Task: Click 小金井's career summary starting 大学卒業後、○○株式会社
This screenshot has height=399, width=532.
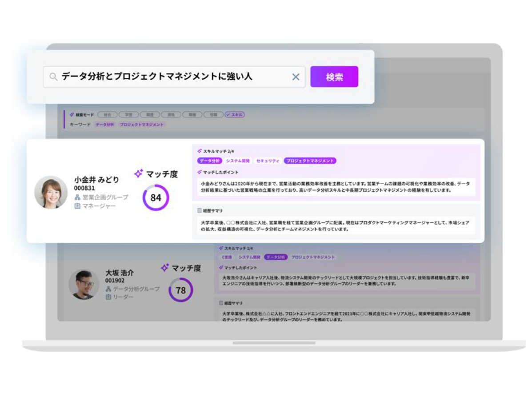Action: (x=335, y=226)
